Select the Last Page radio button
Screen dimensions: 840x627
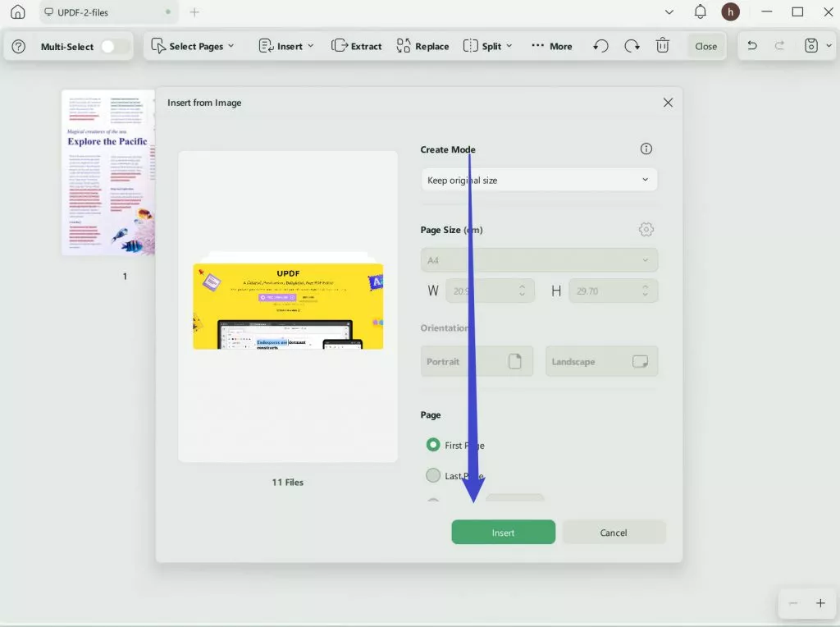(x=433, y=475)
